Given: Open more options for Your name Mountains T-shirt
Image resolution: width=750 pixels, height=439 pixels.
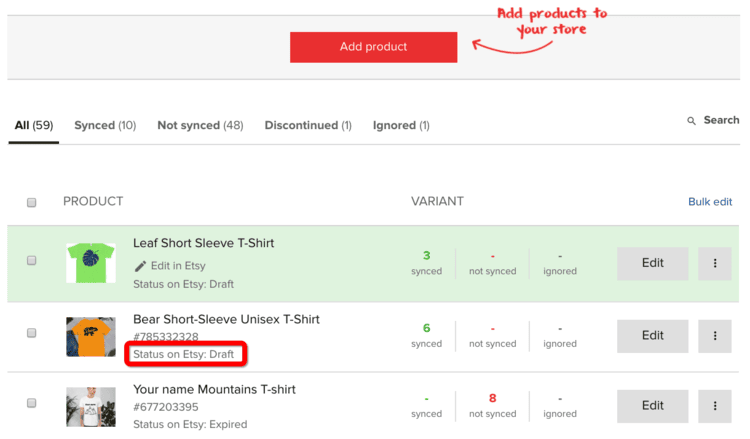Looking at the screenshot, I should (715, 406).
